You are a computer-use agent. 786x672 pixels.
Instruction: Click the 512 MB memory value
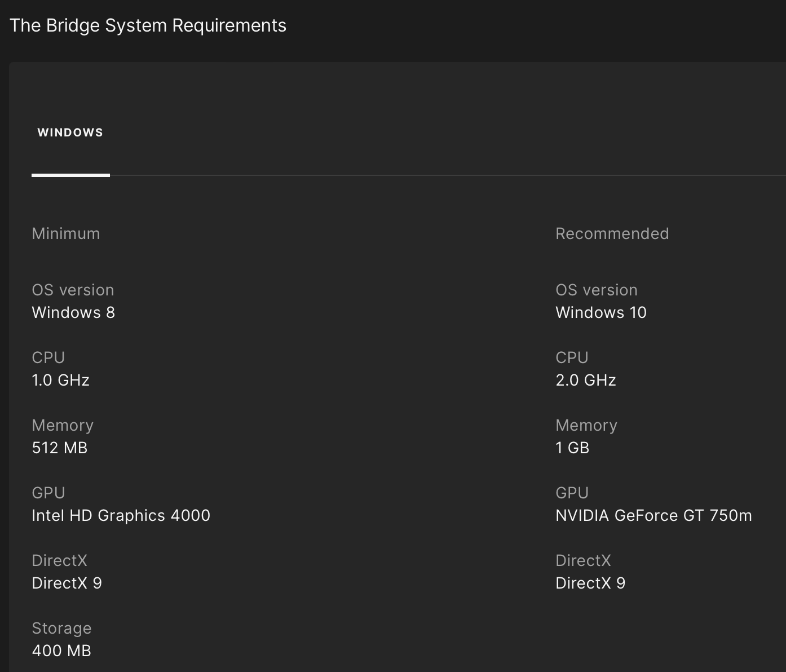click(60, 448)
